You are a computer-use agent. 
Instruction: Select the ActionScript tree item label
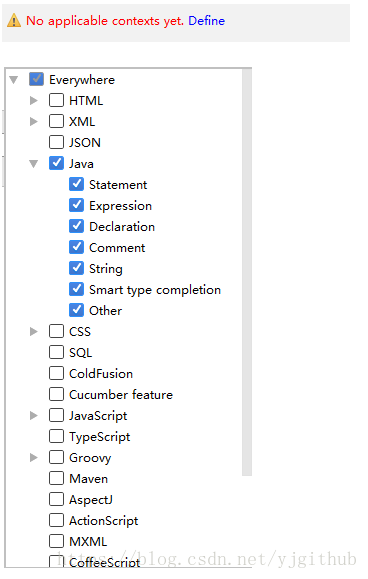104,521
